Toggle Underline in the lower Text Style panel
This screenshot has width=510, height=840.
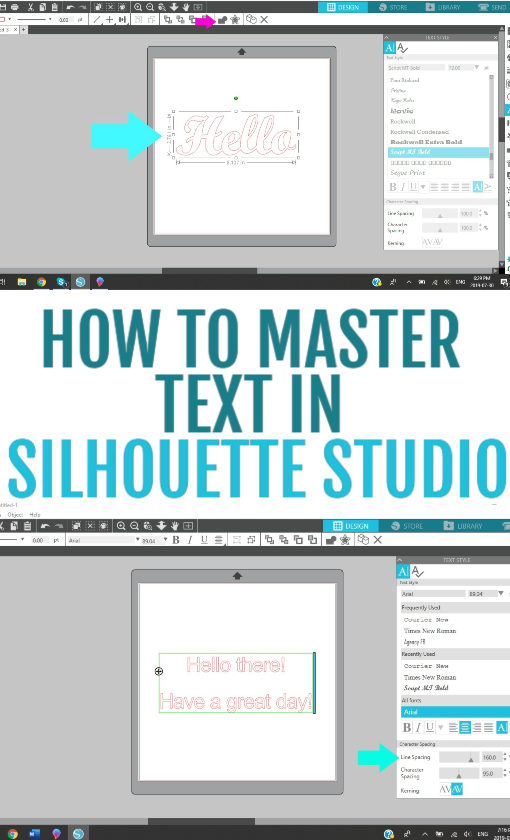[x=430, y=728]
